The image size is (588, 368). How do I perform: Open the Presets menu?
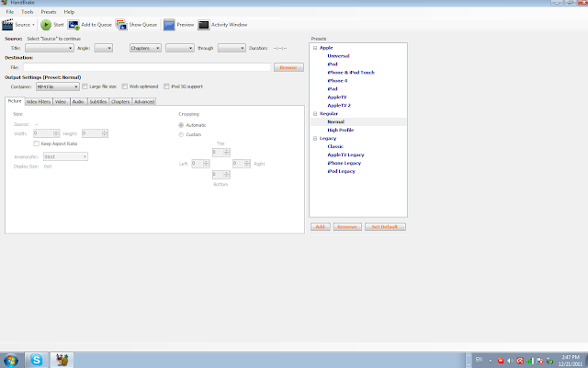49,12
